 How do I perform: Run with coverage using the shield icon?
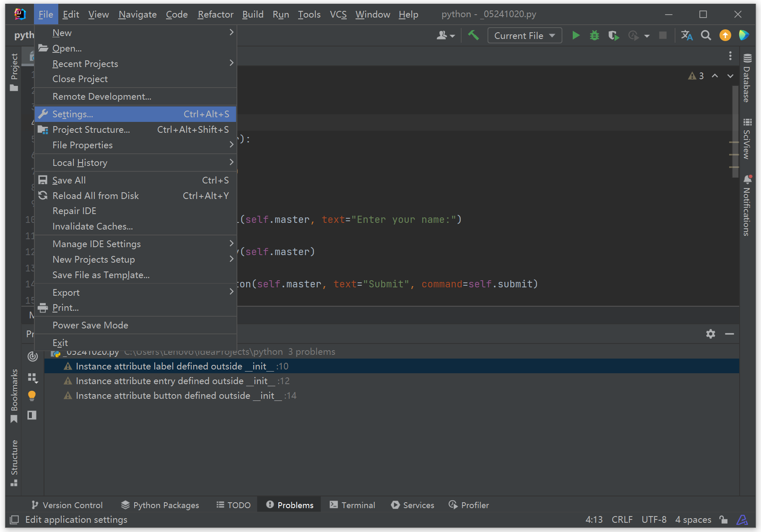pos(613,35)
